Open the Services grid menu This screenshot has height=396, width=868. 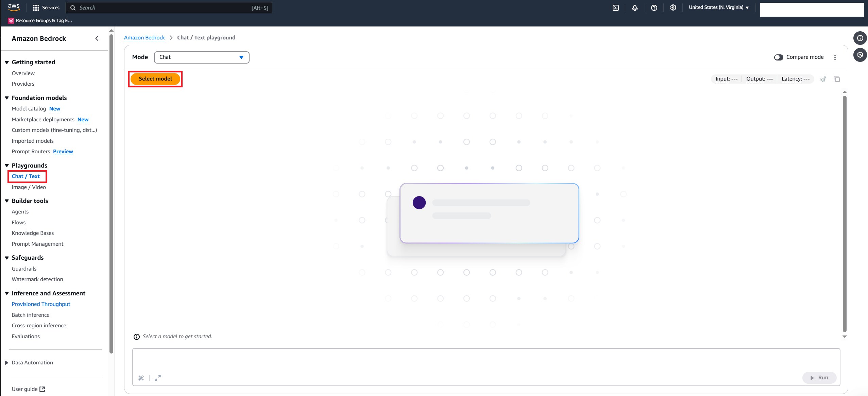[x=46, y=7]
